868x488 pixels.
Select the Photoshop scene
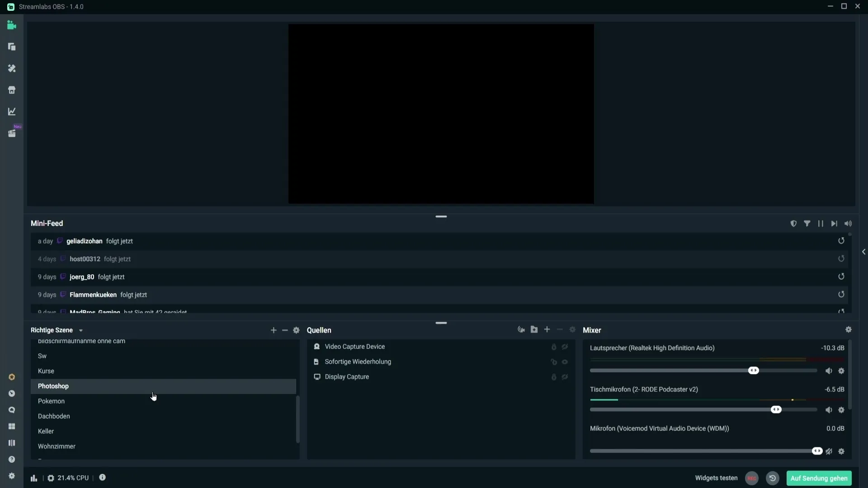point(163,386)
